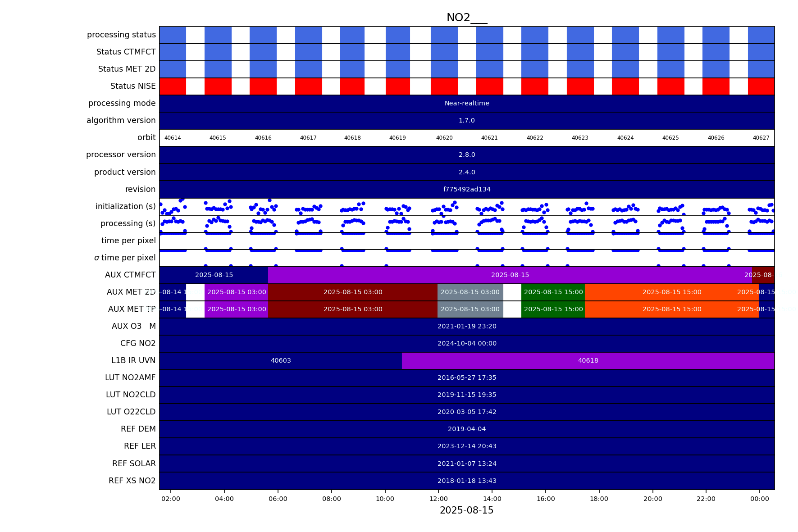Click the REF DEM 2019-04-04 bar
Viewport: 798px width, 532px height.
[x=466, y=429]
